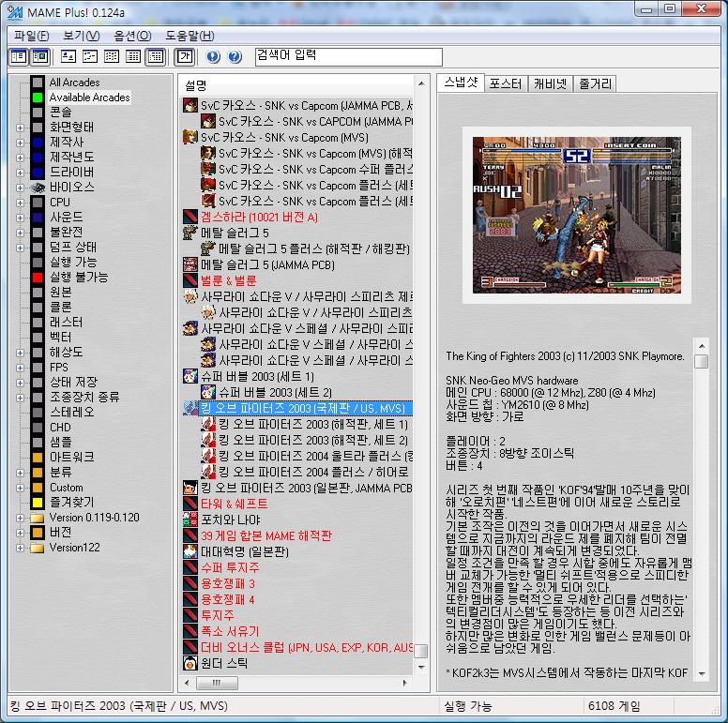Expand the 화면형태 tree node
The height and width of the screenshot is (723, 728).
[20, 128]
